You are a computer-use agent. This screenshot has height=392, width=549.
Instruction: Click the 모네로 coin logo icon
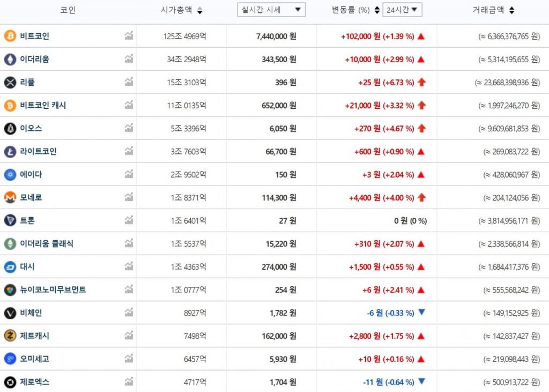pos(10,197)
